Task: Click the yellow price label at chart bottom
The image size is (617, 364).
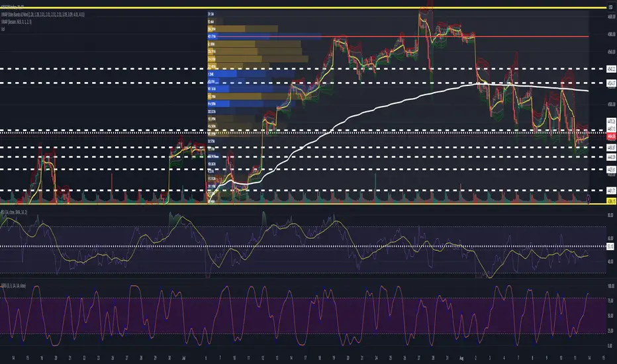Action: point(611,201)
